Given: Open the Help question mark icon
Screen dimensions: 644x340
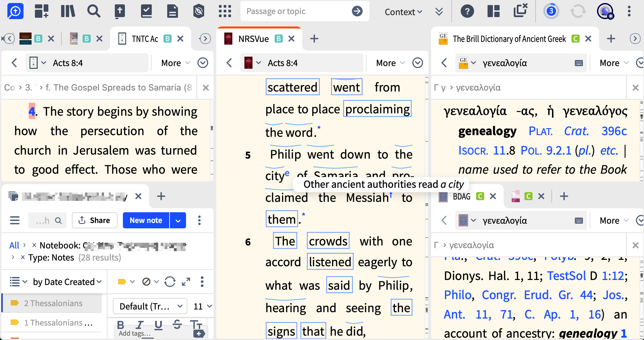Looking at the screenshot, I should (x=467, y=11).
